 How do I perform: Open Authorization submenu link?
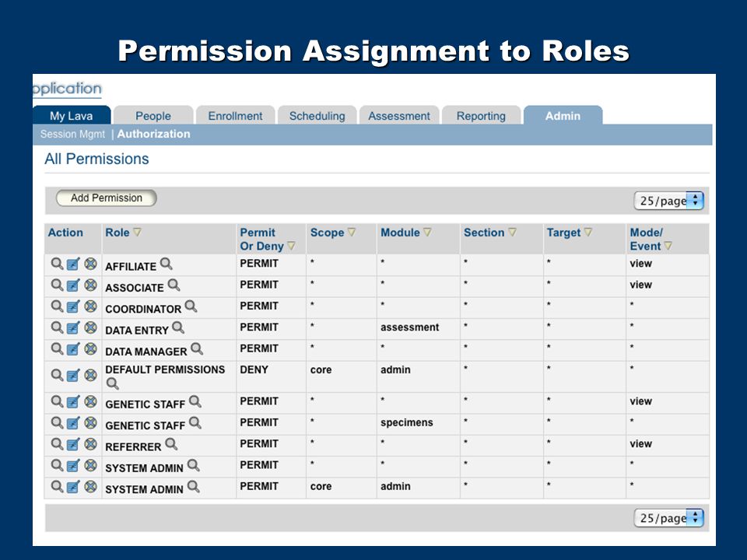pyautogui.click(x=154, y=135)
